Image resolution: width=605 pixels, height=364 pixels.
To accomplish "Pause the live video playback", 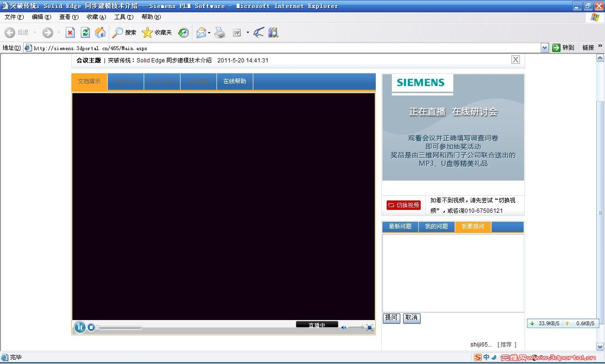I will (80, 327).
